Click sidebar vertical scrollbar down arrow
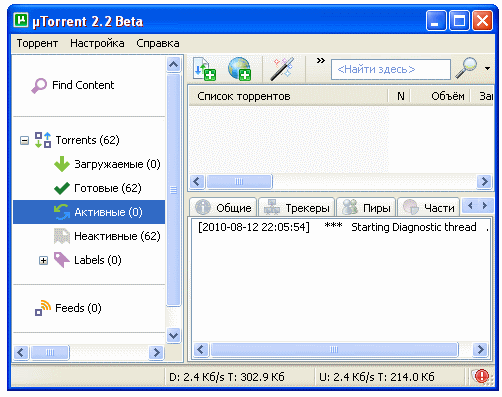502x397 pixels. click(173, 335)
